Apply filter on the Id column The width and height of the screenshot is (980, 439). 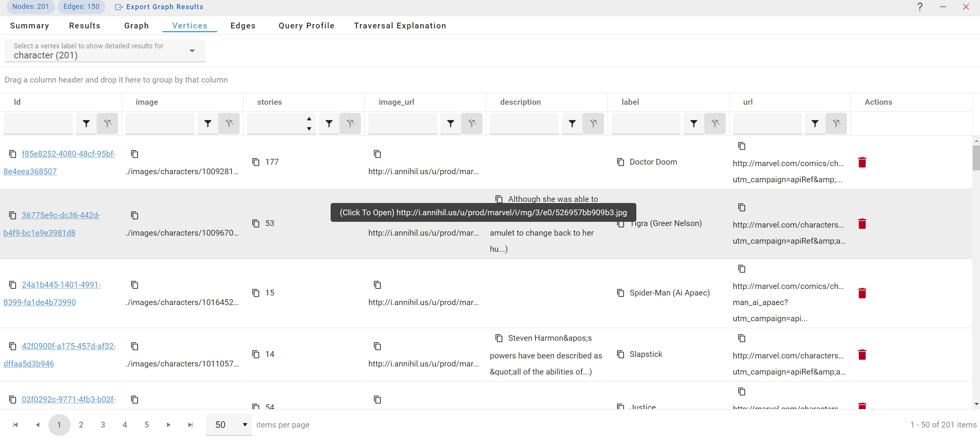coord(86,124)
